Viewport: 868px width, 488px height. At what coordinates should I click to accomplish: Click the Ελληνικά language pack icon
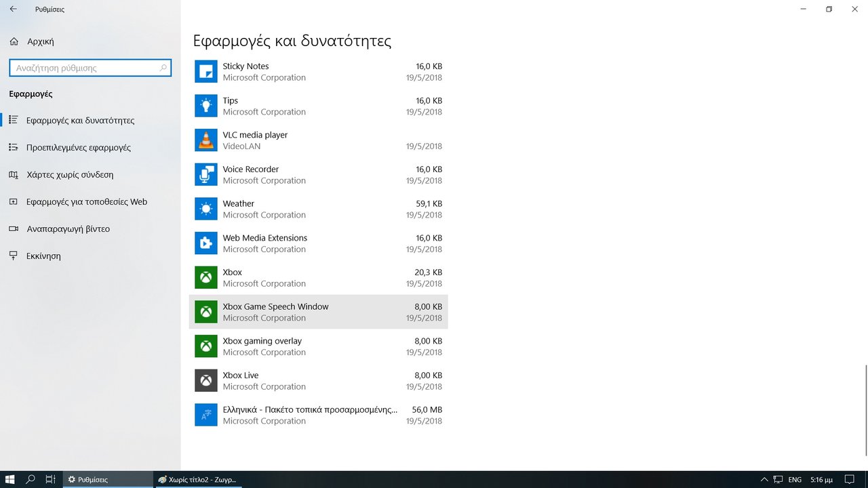click(x=205, y=415)
